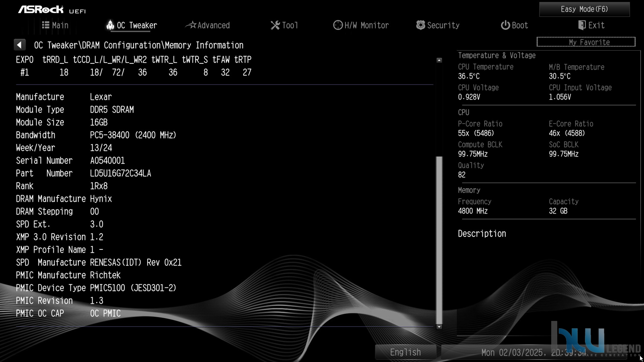Open the Security tab

[x=438, y=25]
